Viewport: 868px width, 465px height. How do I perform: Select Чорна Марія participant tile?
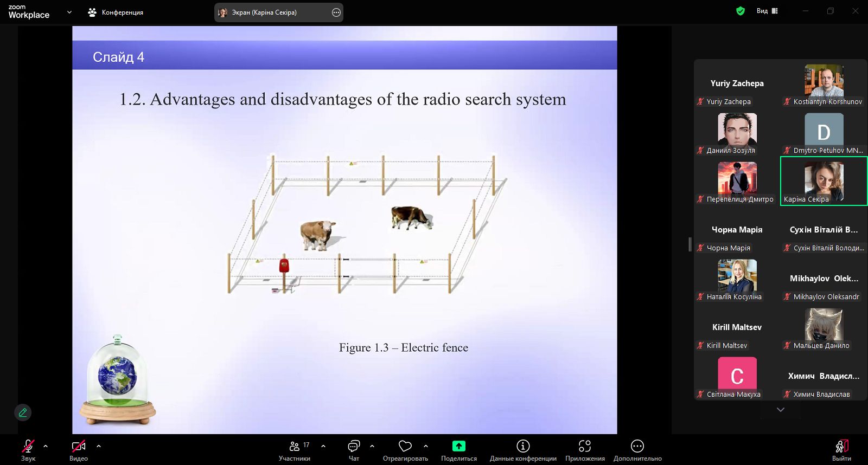point(737,230)
